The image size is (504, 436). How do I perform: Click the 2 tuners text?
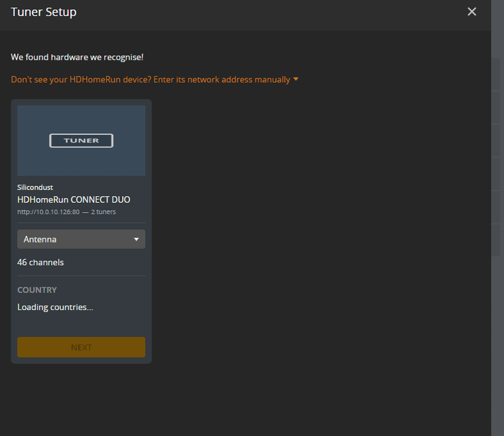103,212
